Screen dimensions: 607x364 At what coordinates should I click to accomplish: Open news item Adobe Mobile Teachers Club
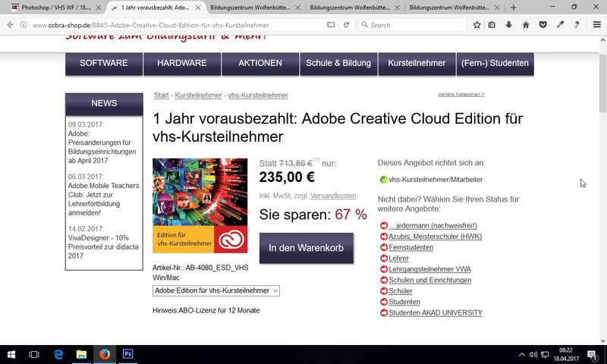pyautogui.click(x=104, y=199)
